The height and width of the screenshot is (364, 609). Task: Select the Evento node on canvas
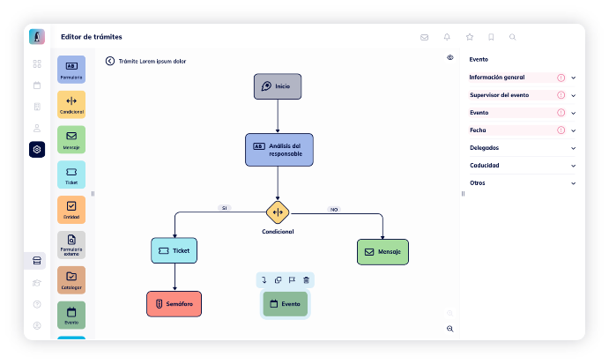(x=286, y=304)
